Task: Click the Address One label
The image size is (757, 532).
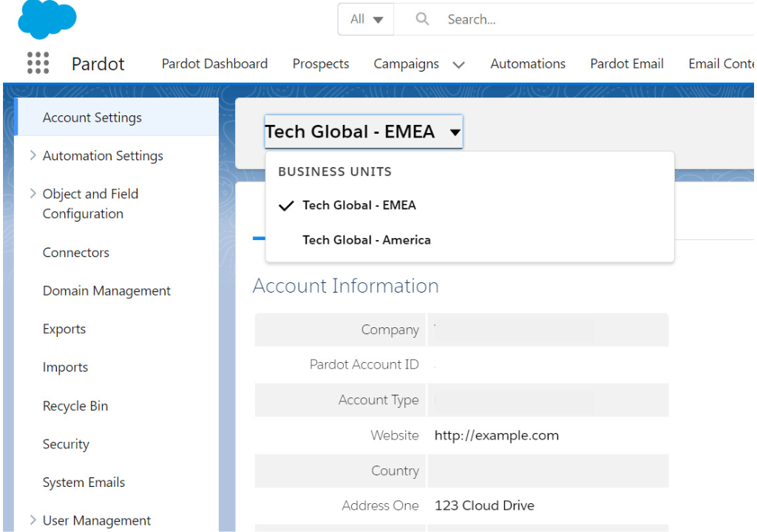Action: coord(380,505)
